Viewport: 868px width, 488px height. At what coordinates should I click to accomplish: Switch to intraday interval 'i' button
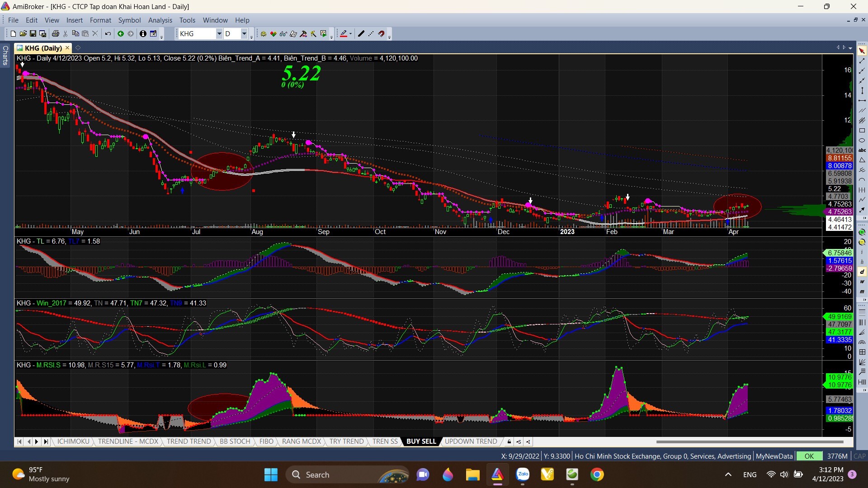tap(862, 252)
